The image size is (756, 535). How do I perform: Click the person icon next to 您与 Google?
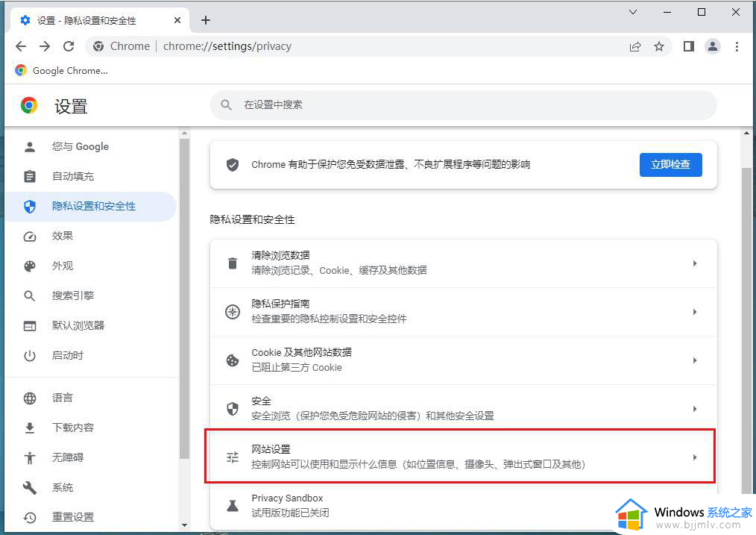tap(30, 147)
